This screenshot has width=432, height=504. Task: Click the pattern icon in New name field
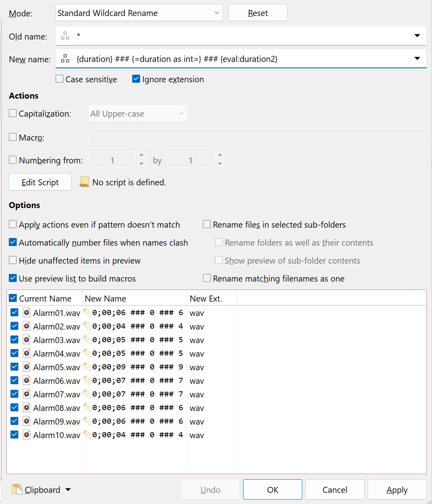[x=65, y=59]
